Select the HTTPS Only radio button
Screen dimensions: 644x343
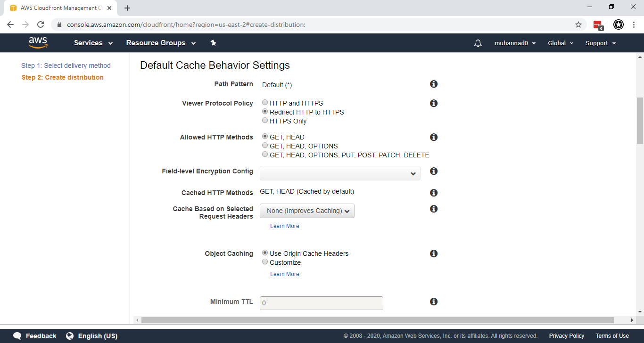point(265,120)
